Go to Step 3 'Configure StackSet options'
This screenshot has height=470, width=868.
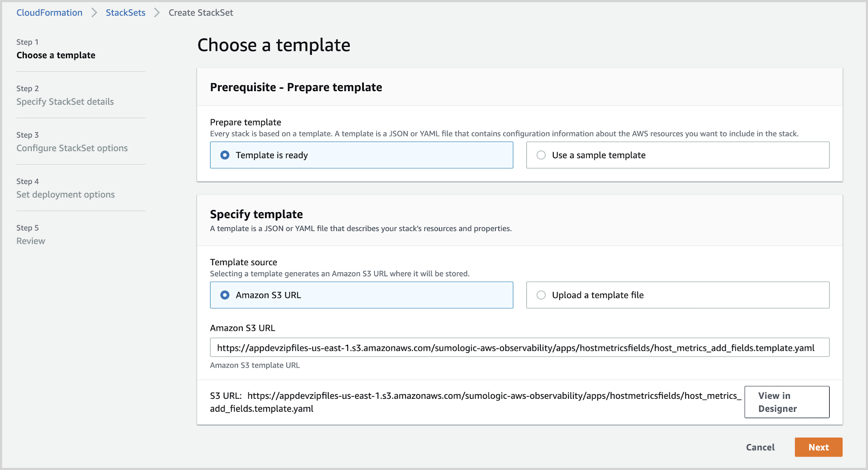(72, 148)
